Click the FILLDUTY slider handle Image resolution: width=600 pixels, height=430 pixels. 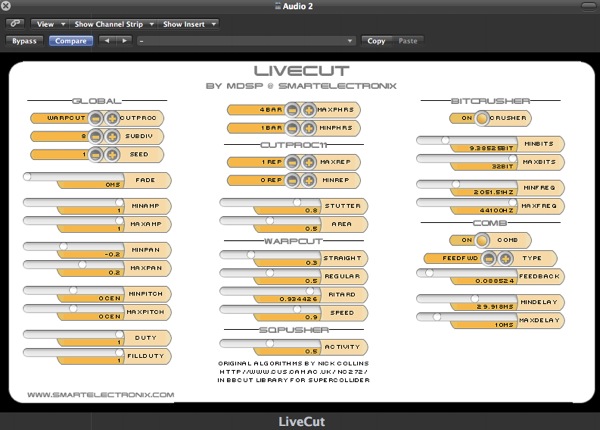point(119,352)
